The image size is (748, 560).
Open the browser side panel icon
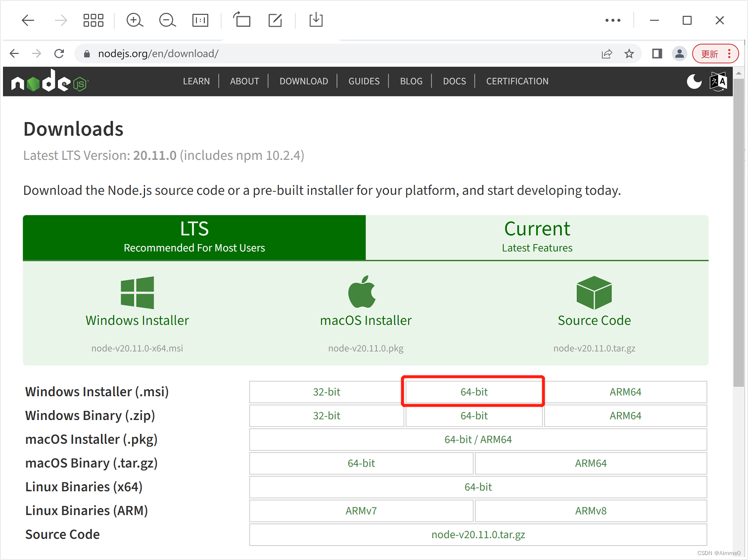click(657, 53)
